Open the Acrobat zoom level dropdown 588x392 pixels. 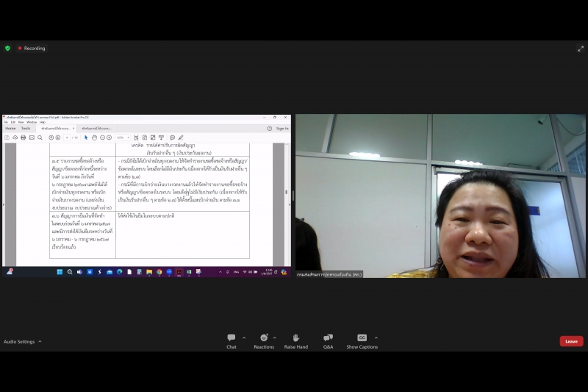tap(123, 138)
